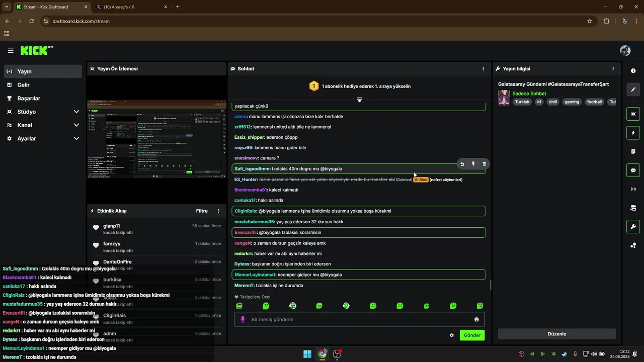The height and width of the screenshot is (362, 644).
Task: Toggle the document notes panel icon
Action: (633, 151)
